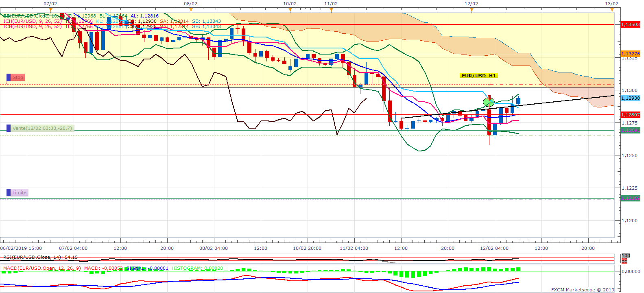Click the 1,1200 price axis label
The width and height of the screenshot is (644, 293).
[629, 221]
